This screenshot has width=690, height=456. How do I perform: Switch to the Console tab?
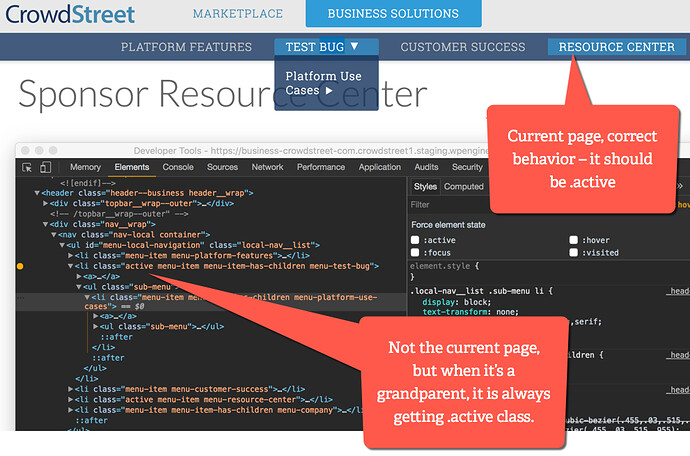click(178, 167)
